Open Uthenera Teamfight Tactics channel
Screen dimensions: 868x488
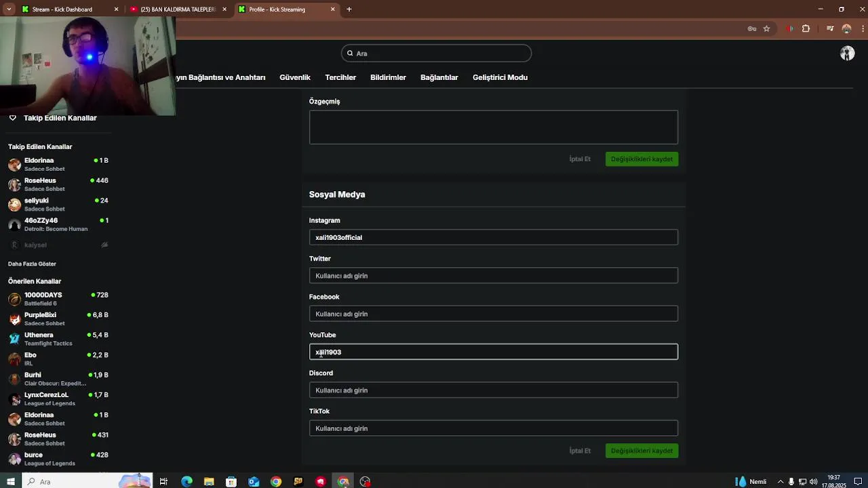[x=58, y=339]
